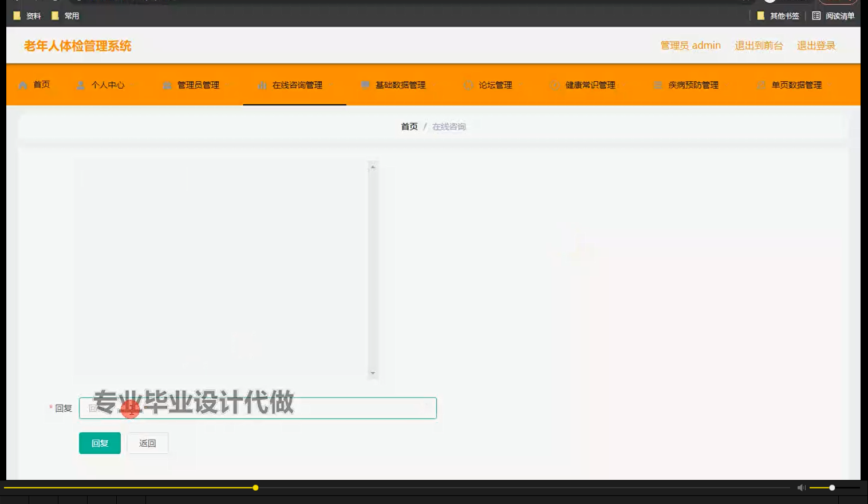Click the 退出登录 logout link

[816, 45]
